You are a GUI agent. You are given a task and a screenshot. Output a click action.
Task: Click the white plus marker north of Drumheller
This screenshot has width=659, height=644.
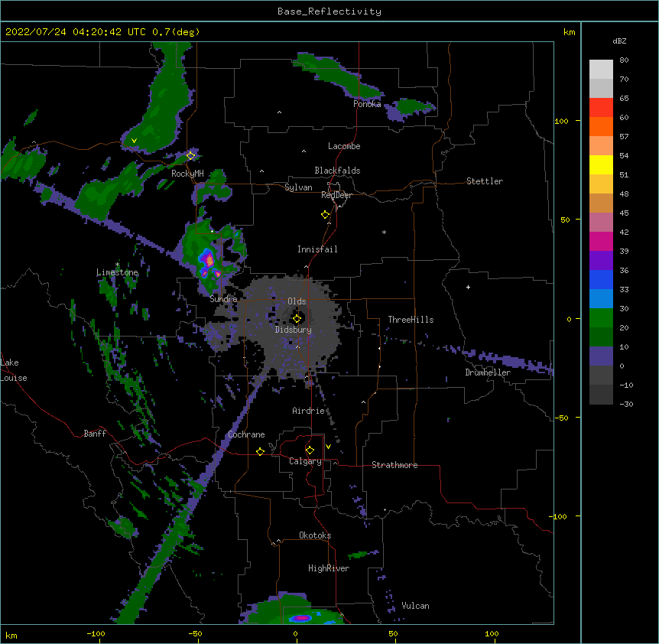[x=468, y=287]
